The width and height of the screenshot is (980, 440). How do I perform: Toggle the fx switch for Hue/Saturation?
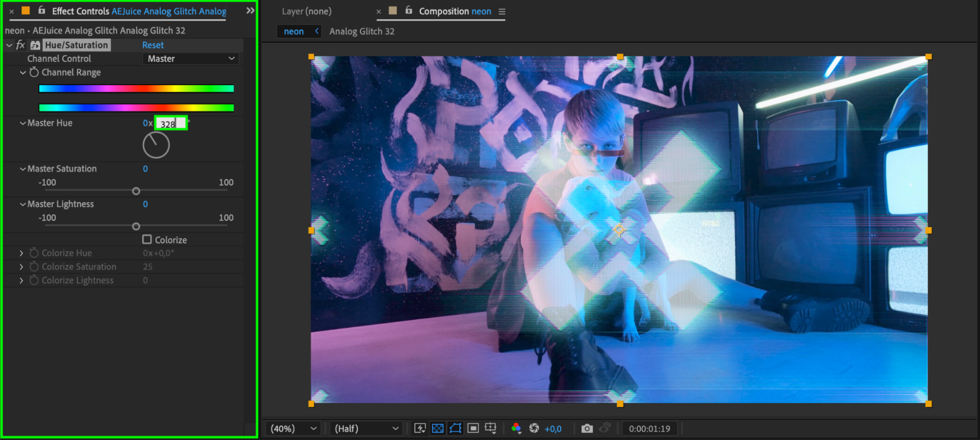21,45
